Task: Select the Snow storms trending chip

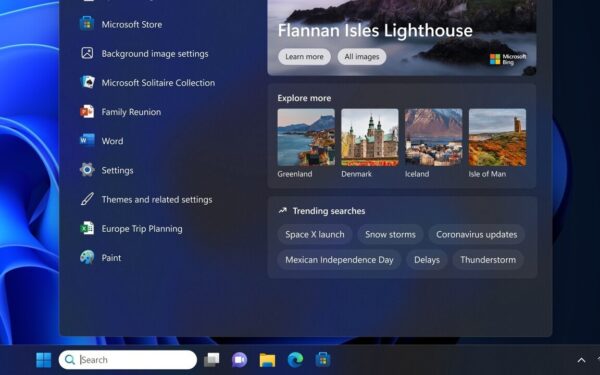Action: coord(390,235)
